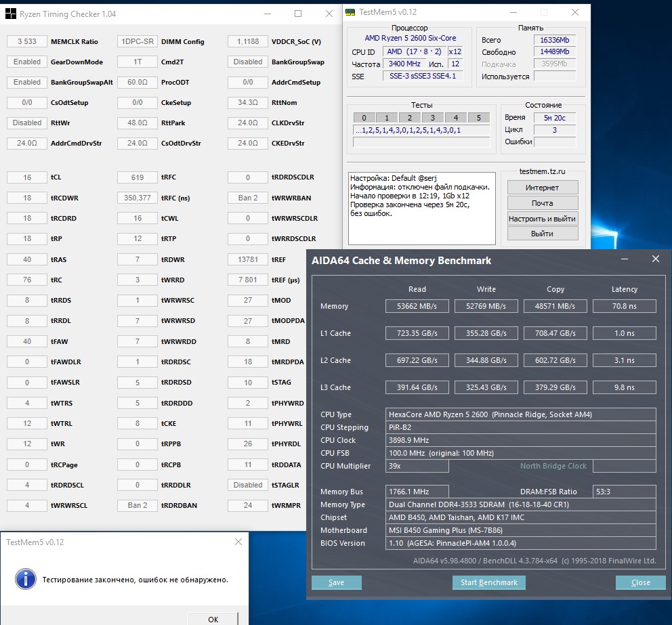This screenshot has height=625, width=672.
Task: Click the DRAM:FSB Ratio value 53:3
Action: tap(625, 492)
